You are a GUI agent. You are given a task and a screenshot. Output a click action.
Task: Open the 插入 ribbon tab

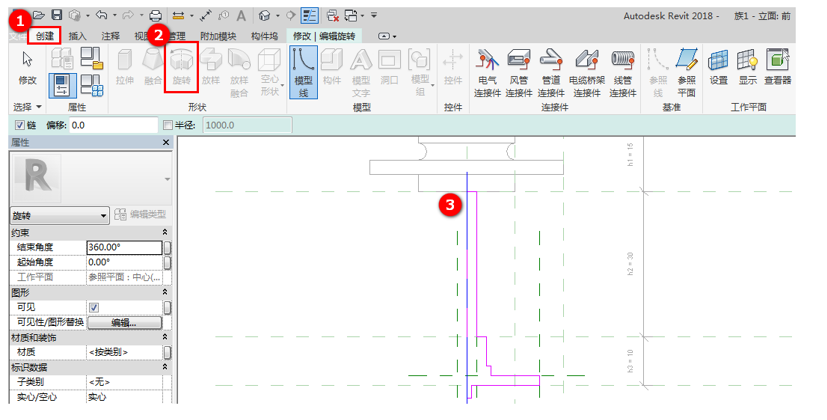click(x=77, y=36)
